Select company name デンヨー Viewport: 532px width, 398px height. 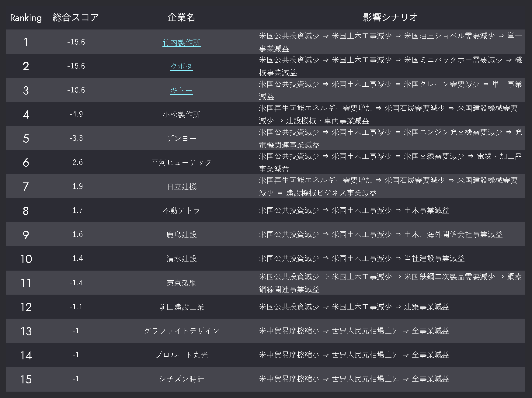pyautogui.click(x=181, y=139)
